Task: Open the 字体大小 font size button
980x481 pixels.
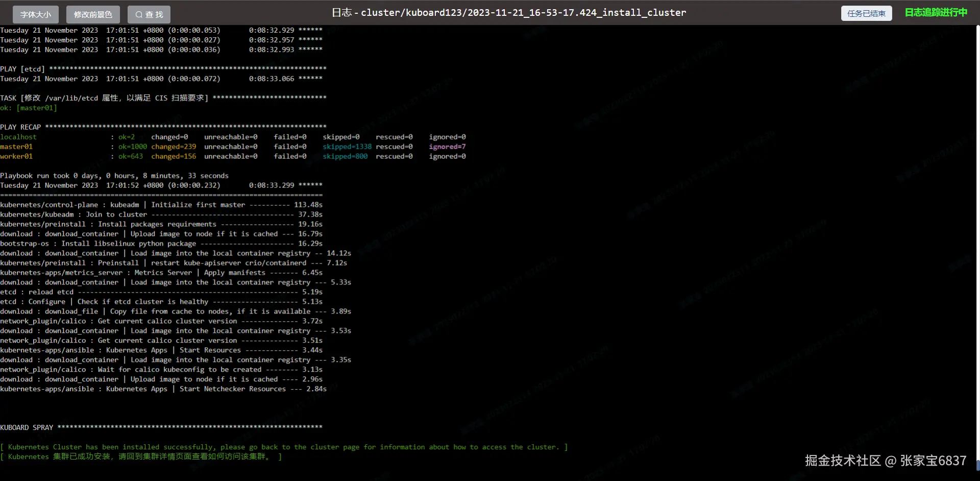Action: [x=36, y=14]
